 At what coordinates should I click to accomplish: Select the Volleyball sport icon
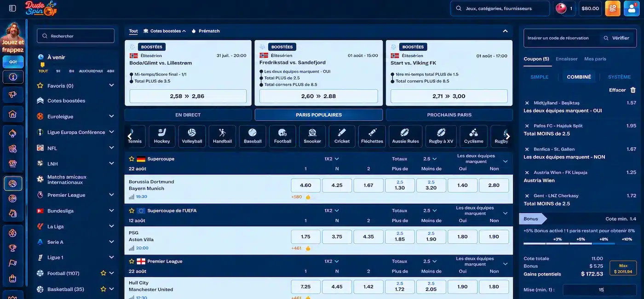click(x=192, y=137)
